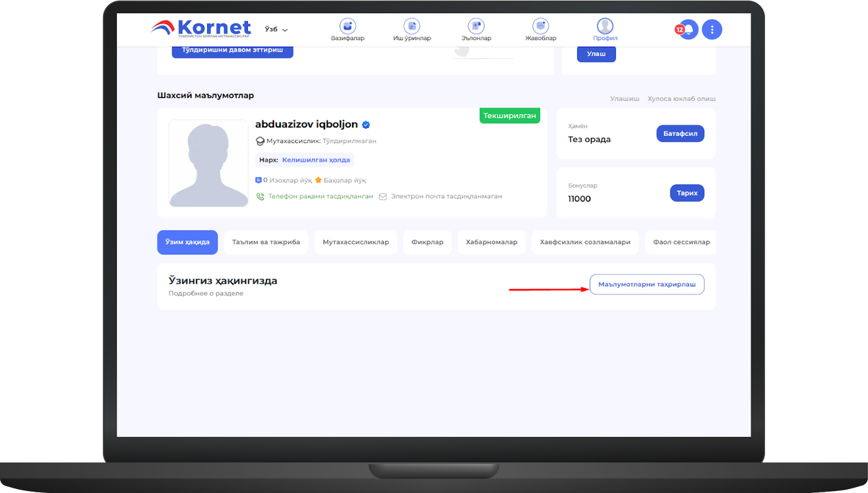This screenshot has width=868, height=493.
Task: Open the Иш ўринлар jobs icon
Action: (412, 27)
